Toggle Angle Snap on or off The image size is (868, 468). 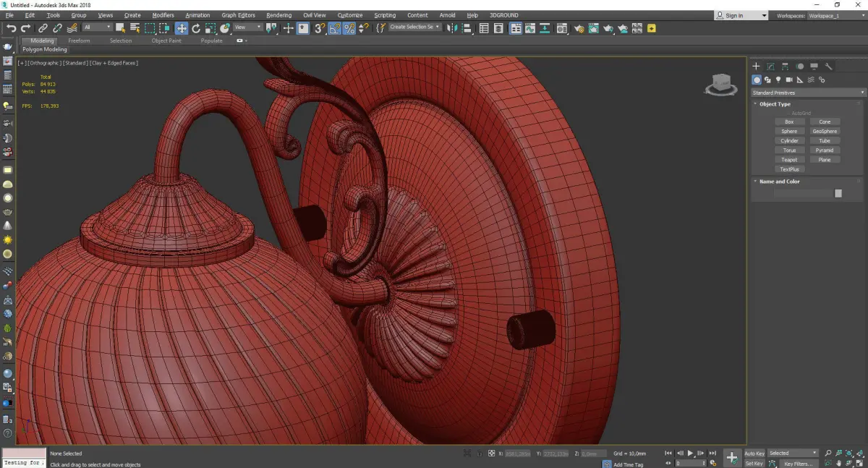point(335,28)
